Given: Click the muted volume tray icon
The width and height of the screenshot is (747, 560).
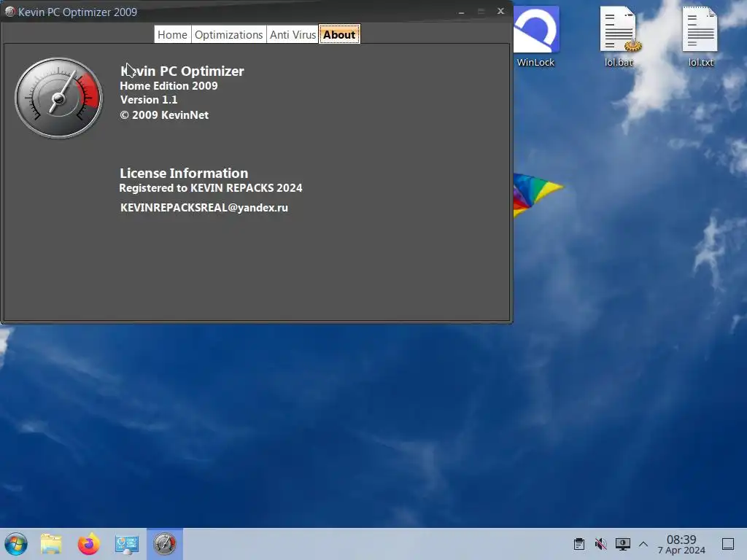Looking at the screenshot, I should click(x=601, y=544).
